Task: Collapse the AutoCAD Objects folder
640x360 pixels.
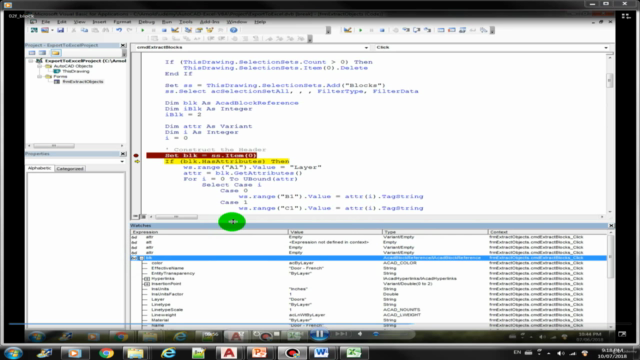Action: (x=40, y=66)
